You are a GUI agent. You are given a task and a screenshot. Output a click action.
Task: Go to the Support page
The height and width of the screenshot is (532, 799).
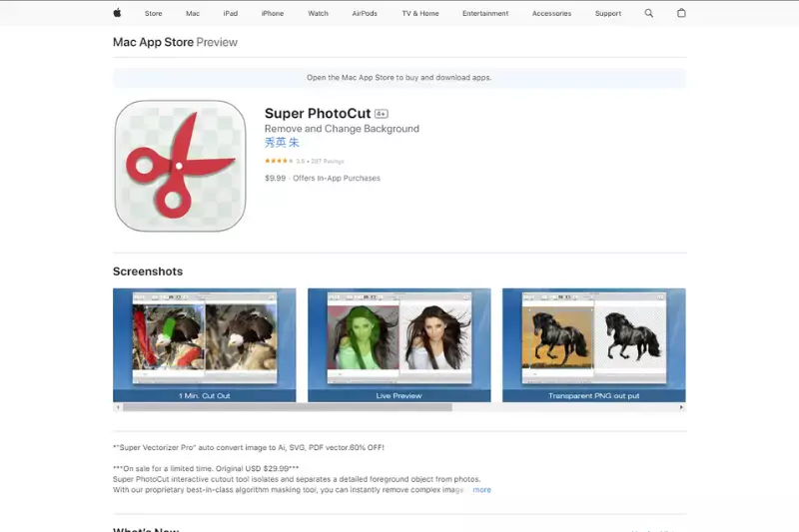[608, 13]
